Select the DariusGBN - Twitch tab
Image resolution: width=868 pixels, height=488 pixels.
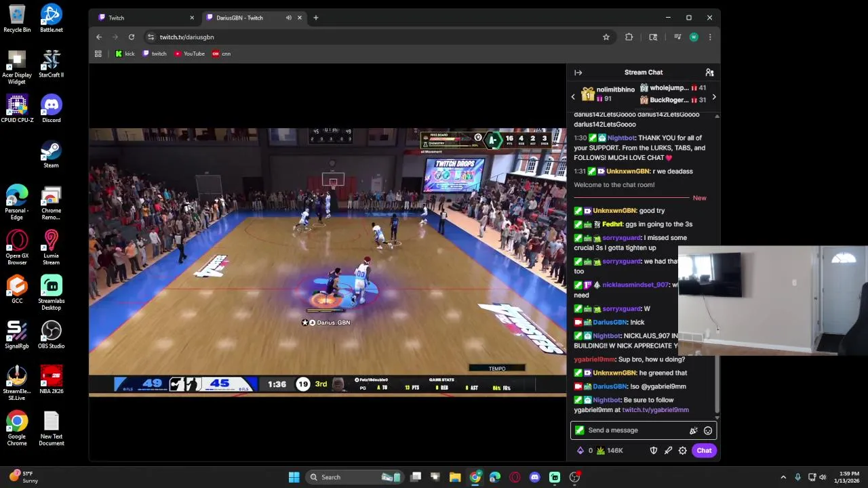coord(254,18)
